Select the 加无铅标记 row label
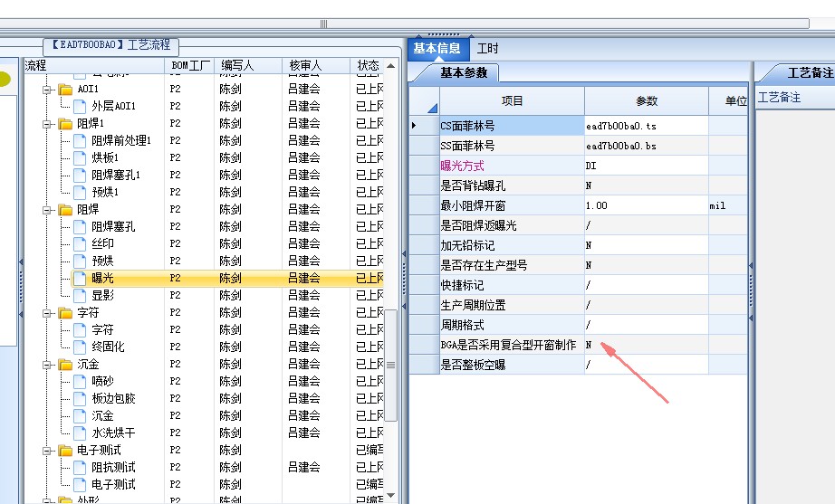The width and height of the screenshot is (835, 504). [467, 245]
